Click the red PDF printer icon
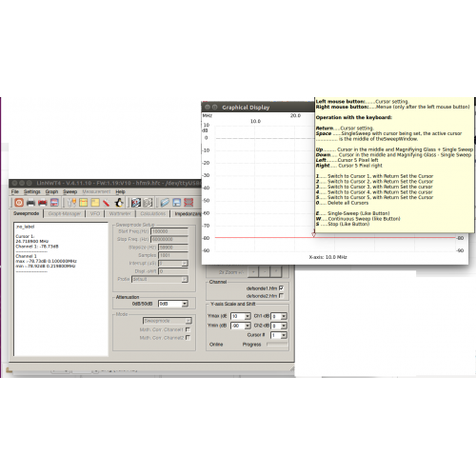 tap(43, 203)
